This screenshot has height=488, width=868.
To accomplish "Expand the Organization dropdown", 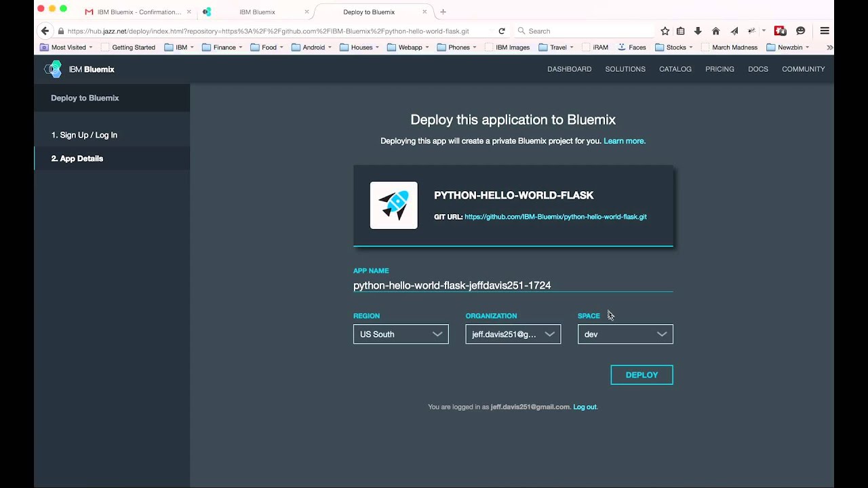I will coord(513,334).
